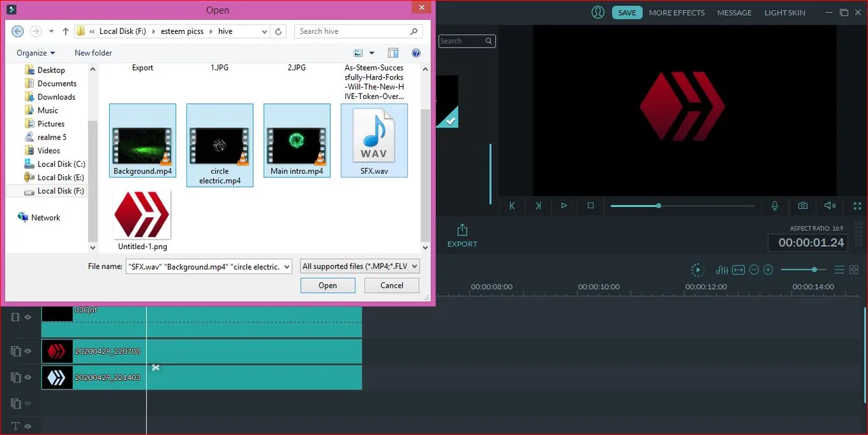
Task: Click the scissors split icon on playhead
Action: point(155,368)
